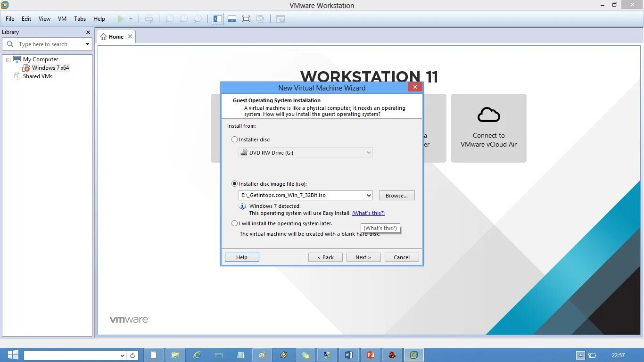The height and width of the screenshot is (362, 644).
Task: Click the Enter Full Screen toolbar icon
Action: tap(246, 19)
